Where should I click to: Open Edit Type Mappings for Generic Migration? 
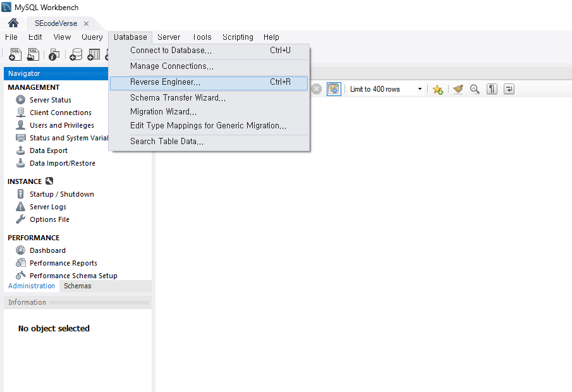point(209,126)
